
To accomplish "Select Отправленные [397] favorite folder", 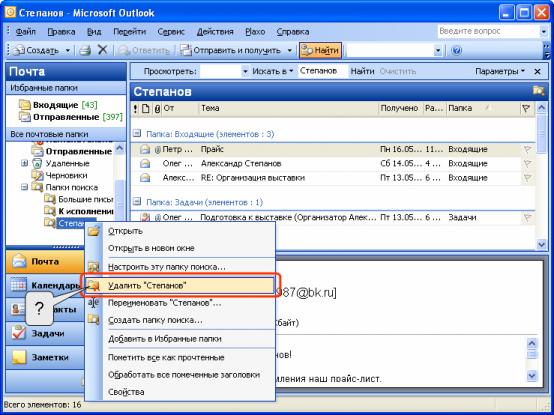I will (x=71, y=117).
